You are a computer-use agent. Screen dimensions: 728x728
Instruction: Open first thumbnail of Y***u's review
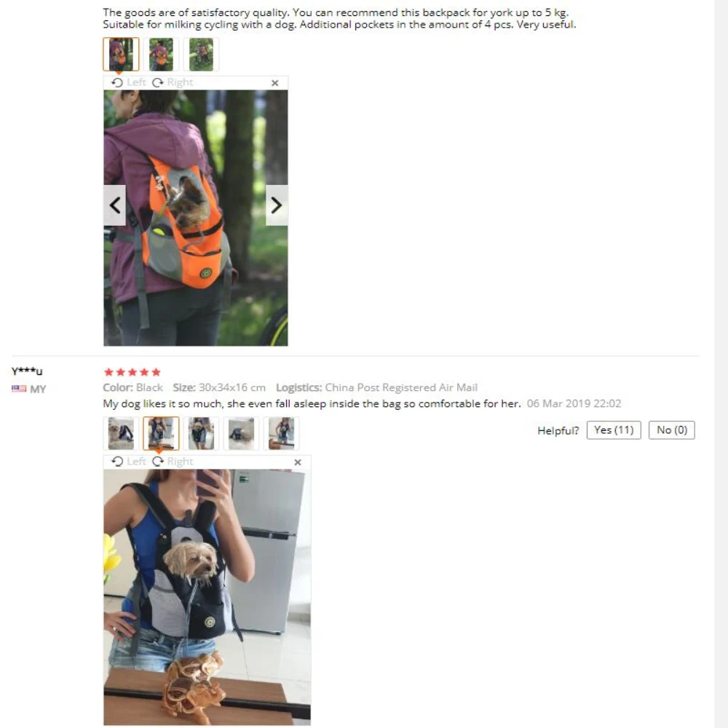tap(121, 434)
